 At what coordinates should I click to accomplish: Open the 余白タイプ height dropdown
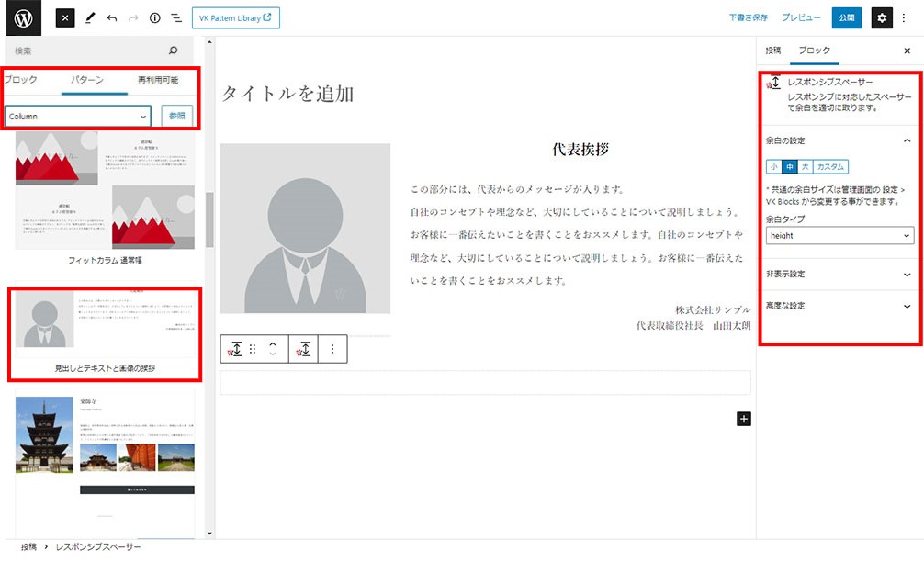tap(840, 236)
